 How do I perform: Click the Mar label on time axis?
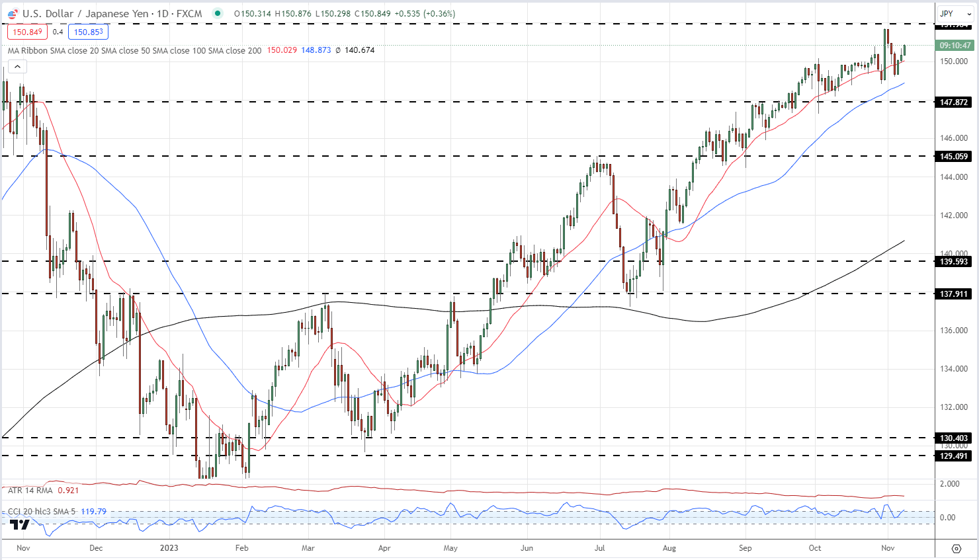click(308, 548)
